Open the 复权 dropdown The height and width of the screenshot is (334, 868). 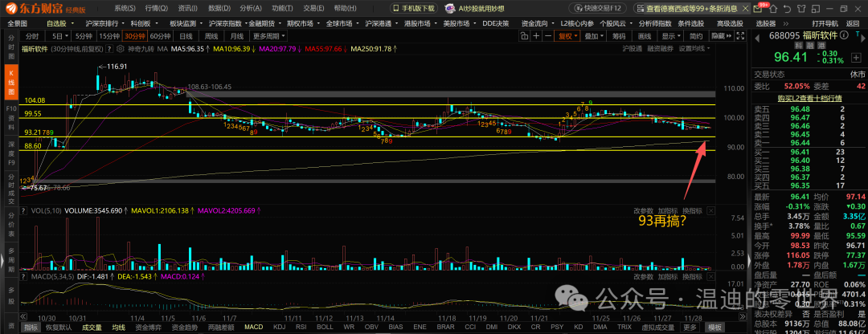point(567,36)
